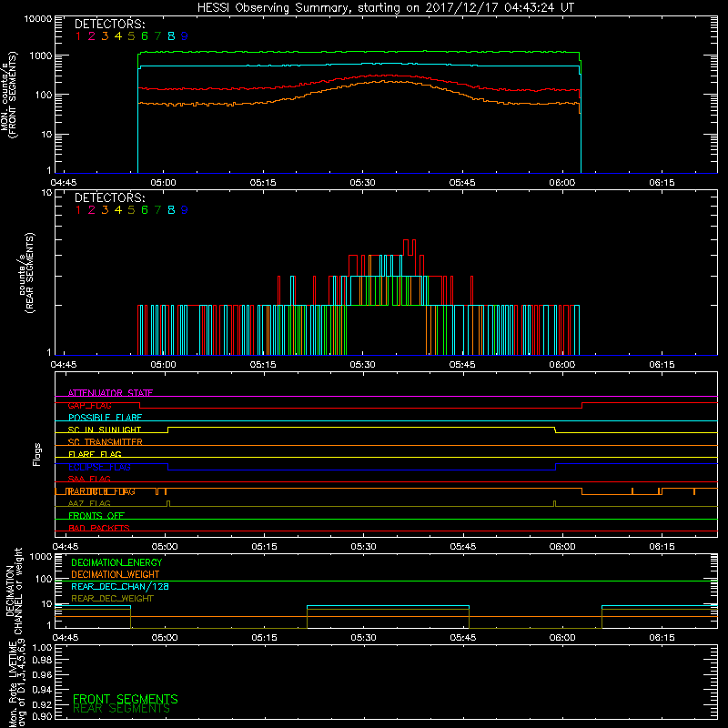Click the HESSI Observing Summary title text

click(x=385, y=7)
